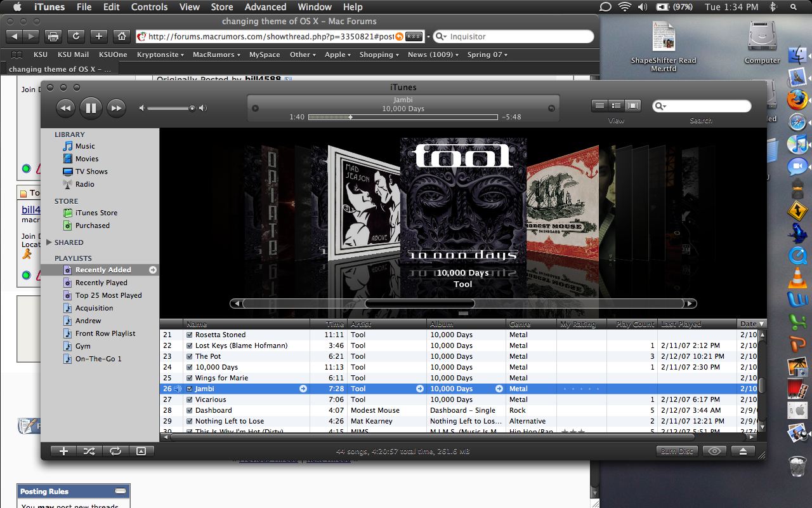
Task: Expand the SHARED section
Action: point(49,242)
